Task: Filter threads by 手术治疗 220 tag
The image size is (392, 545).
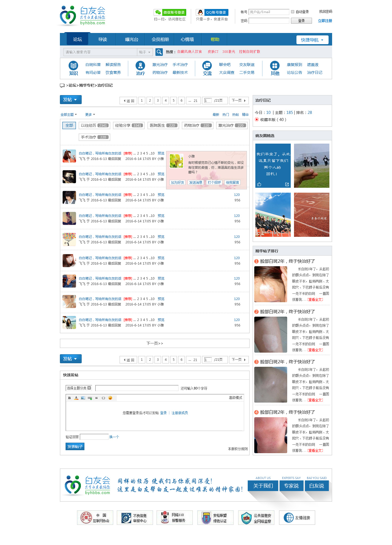Action: 94,137
